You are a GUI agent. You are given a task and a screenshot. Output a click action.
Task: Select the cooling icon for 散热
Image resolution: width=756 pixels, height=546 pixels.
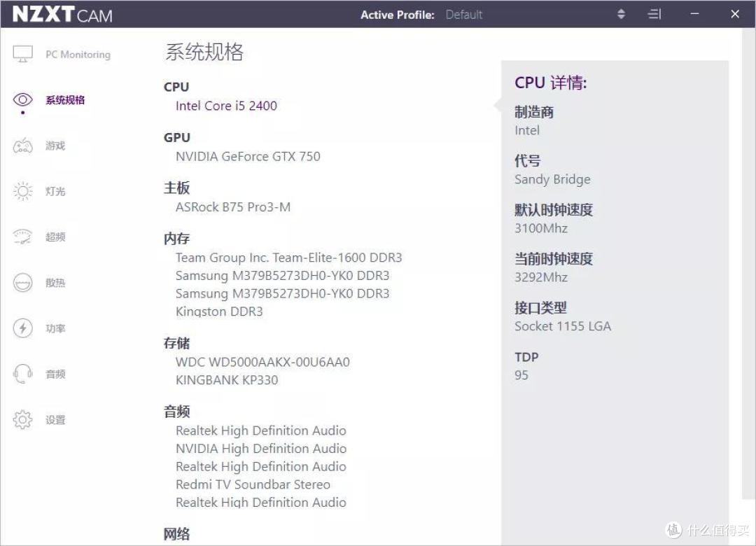pyautogui.click(x=22, y=283)
